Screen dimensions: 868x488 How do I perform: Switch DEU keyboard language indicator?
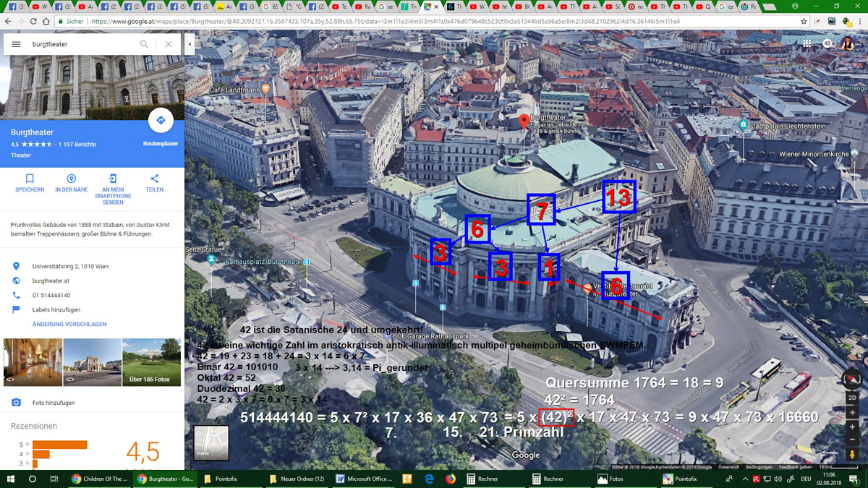(x=804, y=479)
